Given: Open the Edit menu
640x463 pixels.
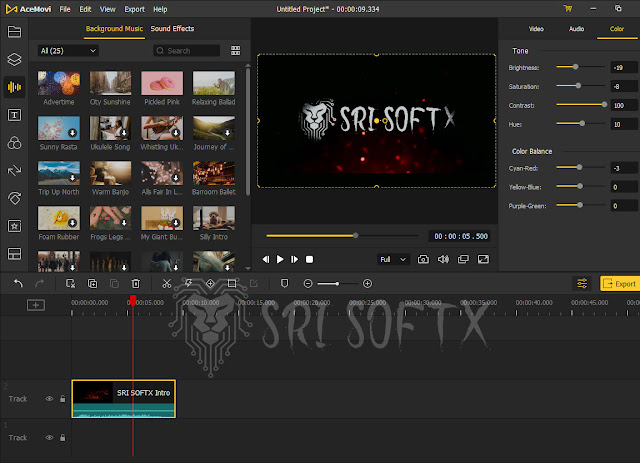Looking at the screenshot, I should [x=85, y=9].
